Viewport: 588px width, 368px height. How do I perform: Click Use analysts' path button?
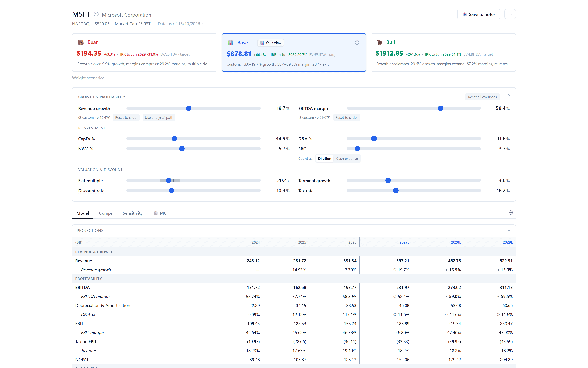[159, 118]
